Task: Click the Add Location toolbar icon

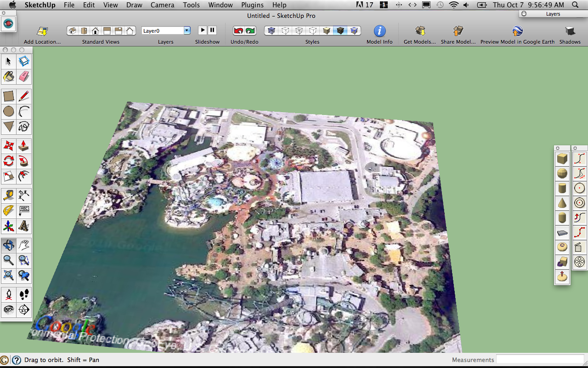Action: [42, 31]
